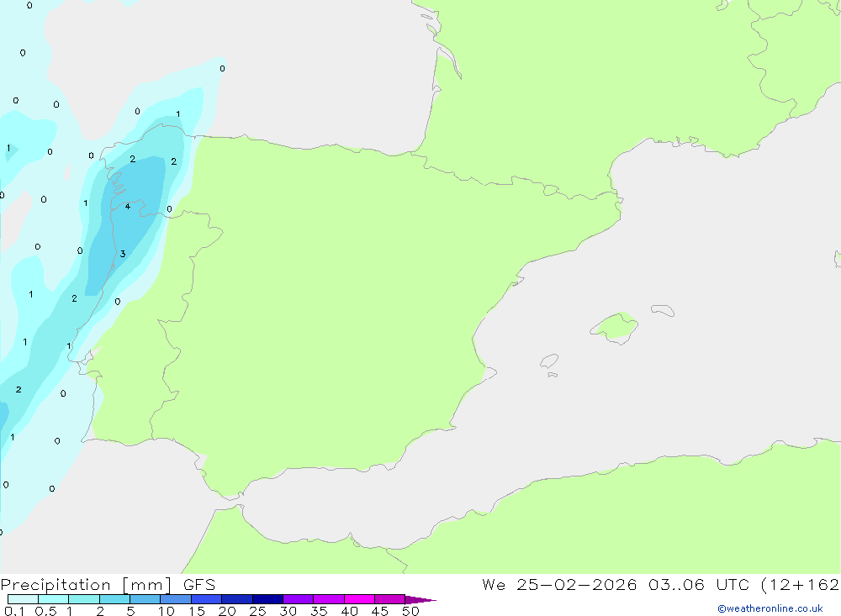Click the precipitation value '3' on the map

point(123,254)
